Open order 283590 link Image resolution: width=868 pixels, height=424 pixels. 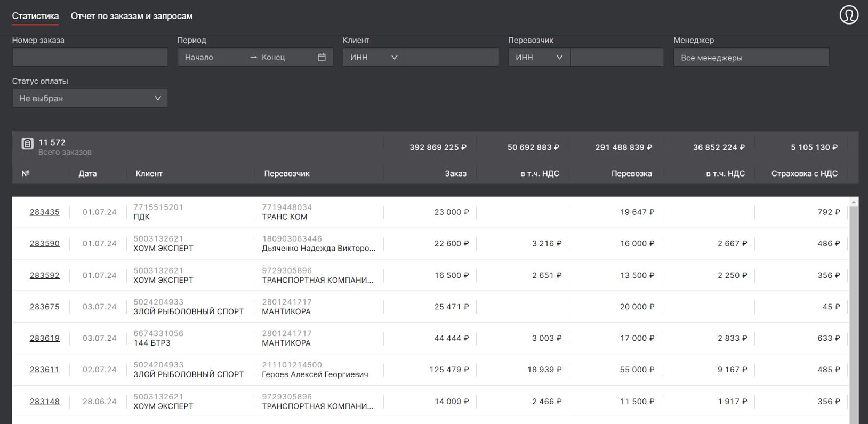pyautogui.click(x=44, y=244)
